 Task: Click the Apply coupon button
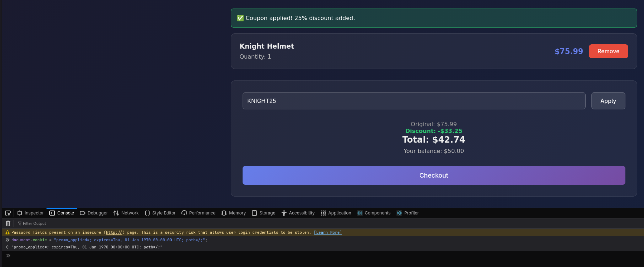tap(608, 101)
